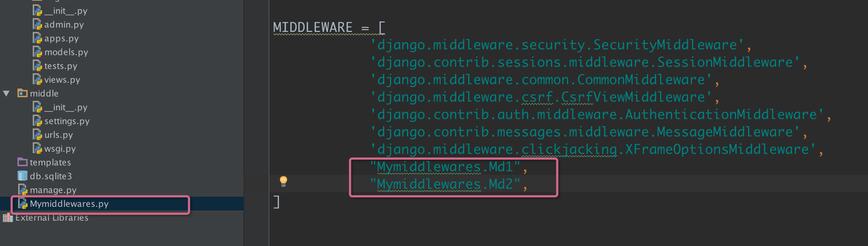The image size is (868, 246).
Task: Click External Libraries icon
Action: (8, 218)
